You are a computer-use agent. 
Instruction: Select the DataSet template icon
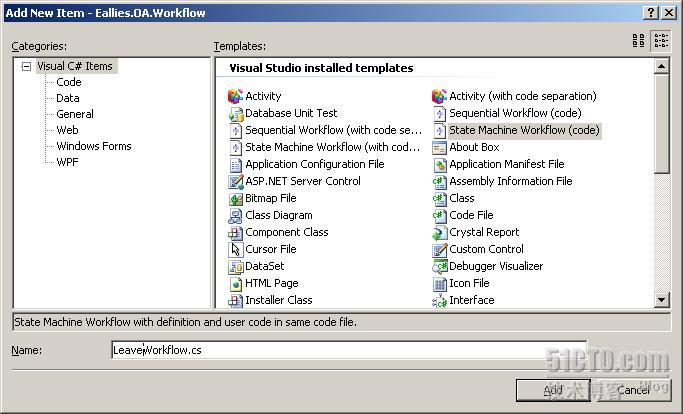pyautogui.click(x=235, y=266)
